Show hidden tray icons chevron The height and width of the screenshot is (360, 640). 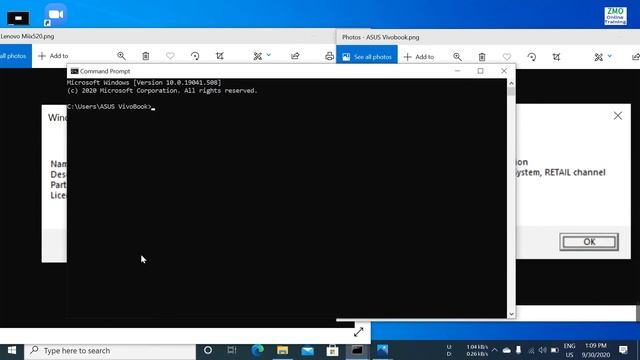[x=494, y=350]
